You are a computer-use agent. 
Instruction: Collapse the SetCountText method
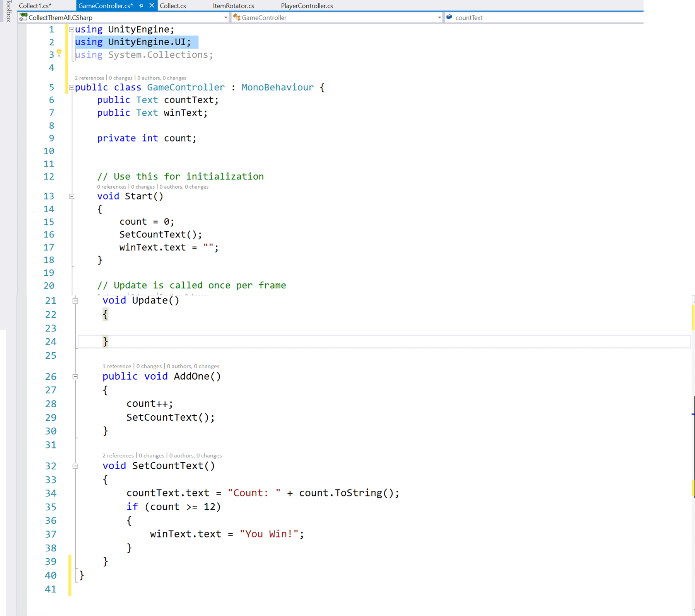point(75,466)
